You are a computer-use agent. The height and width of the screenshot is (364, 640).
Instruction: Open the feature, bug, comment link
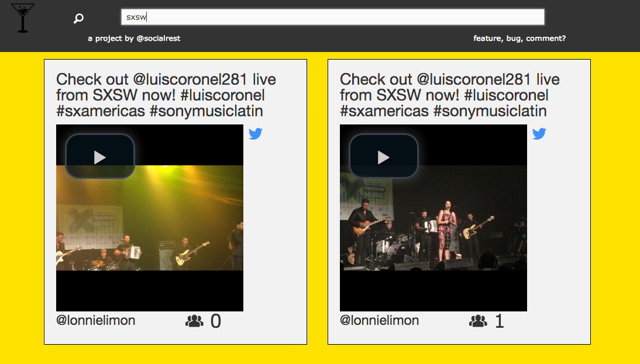pos(519,39)
